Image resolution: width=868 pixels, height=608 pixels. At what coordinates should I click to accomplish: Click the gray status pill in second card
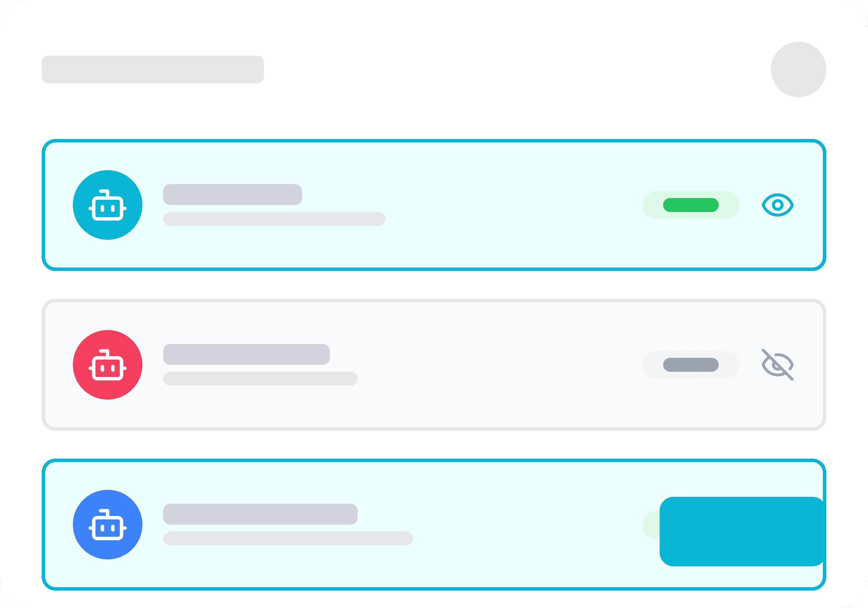point(690,365)
